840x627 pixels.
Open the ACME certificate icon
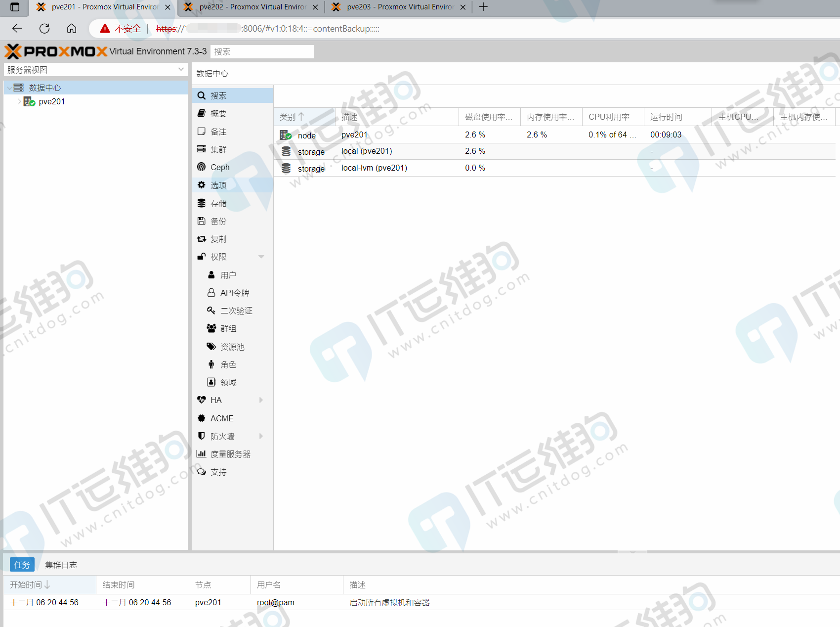tap(201, 418)
